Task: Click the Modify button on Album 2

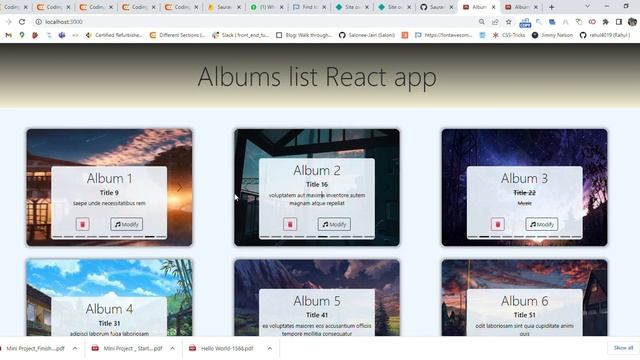Action: (334, 224)
